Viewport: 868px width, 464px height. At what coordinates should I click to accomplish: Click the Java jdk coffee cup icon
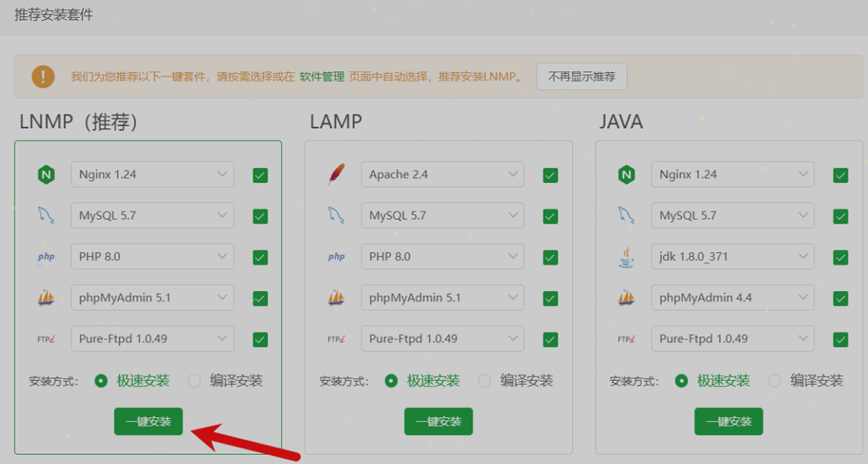[626, 257]
